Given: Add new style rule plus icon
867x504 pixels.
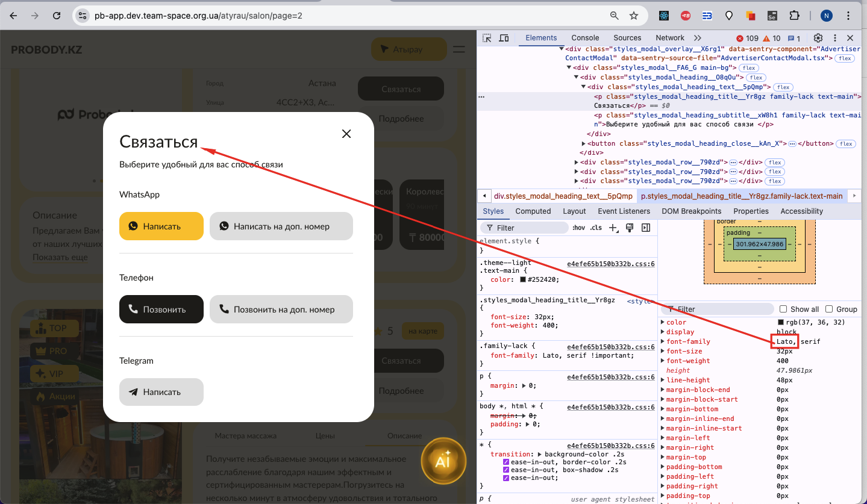Looking at the screenshot, I should pyautogui.click(x=613, y=228).
